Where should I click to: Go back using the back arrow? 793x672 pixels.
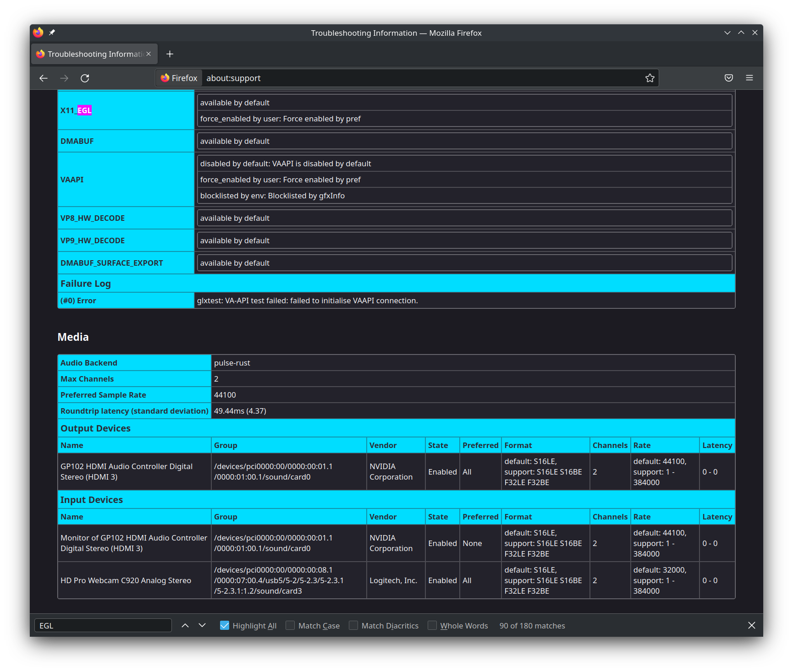click(x=44, y=78)
